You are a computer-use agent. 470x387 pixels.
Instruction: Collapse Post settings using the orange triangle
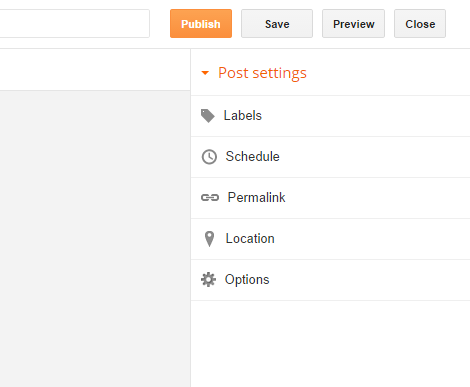click(x=205, y=73)
